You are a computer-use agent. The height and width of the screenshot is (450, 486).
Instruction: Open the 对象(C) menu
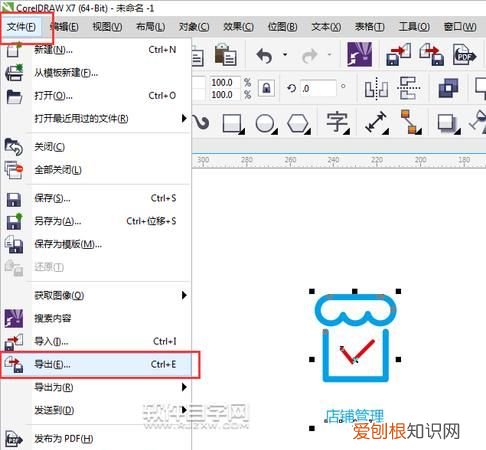tap(194, 27)
